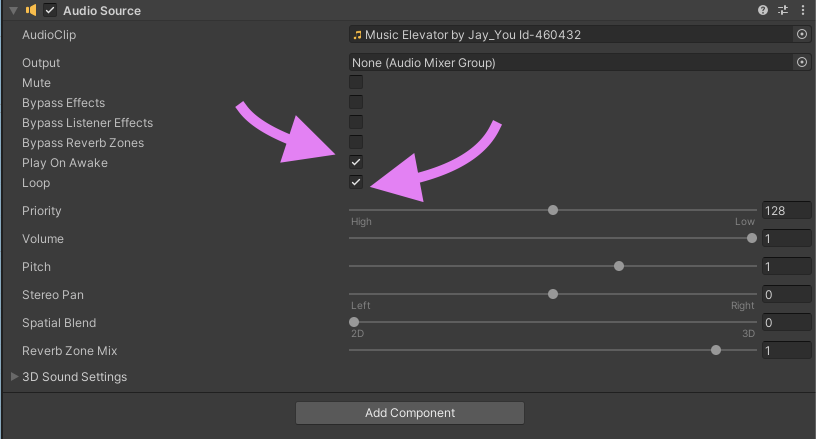Click the Spatial Blend value field
The height and width of the screenshot is (439, 816).
786,323
